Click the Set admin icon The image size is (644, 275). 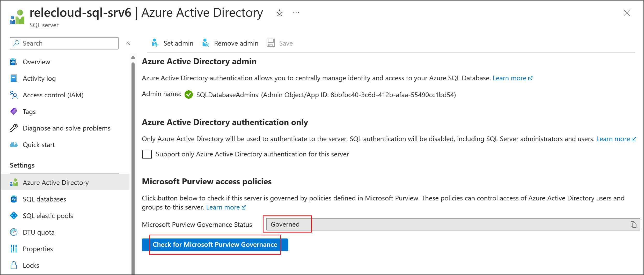coord(155,43)
